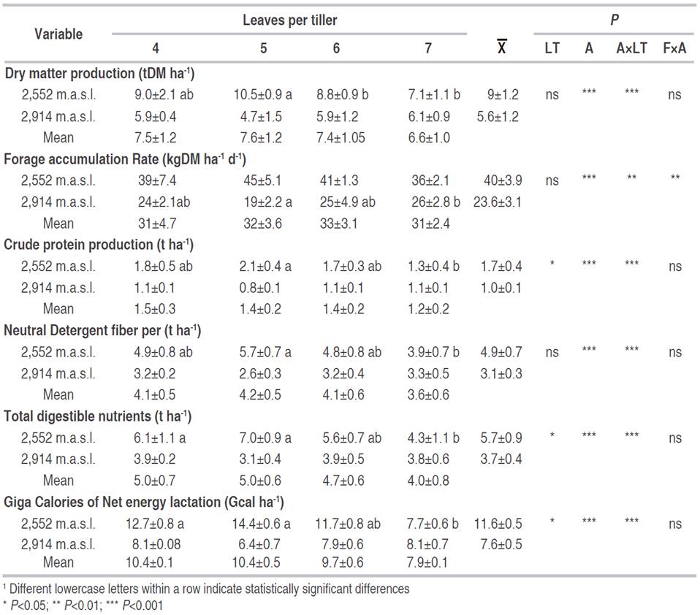This screenshot has height=615, width=700.
Task: Select the LT column header
Action: click(x=552, y=48)
